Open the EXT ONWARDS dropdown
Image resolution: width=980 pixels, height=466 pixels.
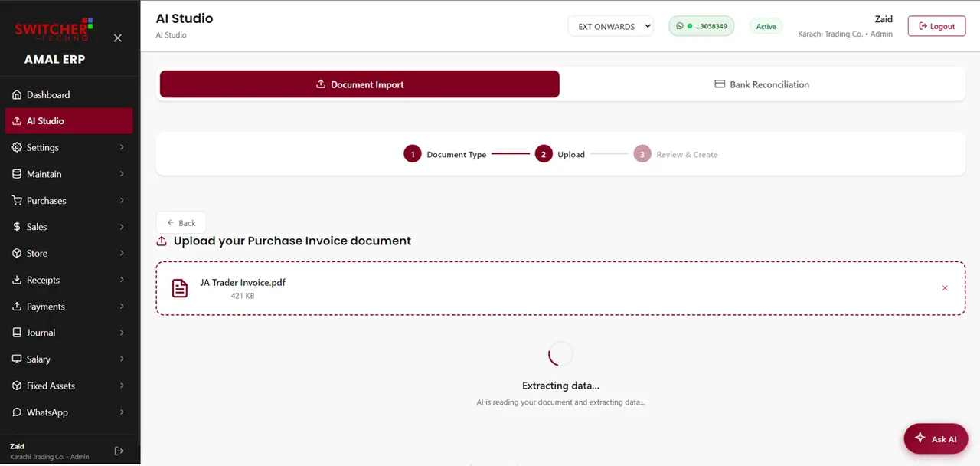click(611, 26)
